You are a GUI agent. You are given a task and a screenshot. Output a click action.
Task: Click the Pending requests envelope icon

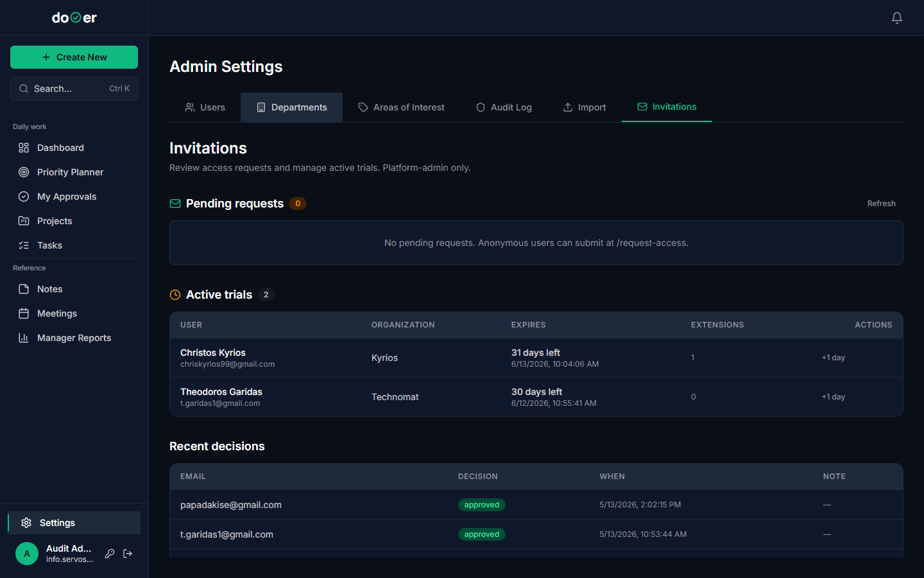[x=175, y=204]
